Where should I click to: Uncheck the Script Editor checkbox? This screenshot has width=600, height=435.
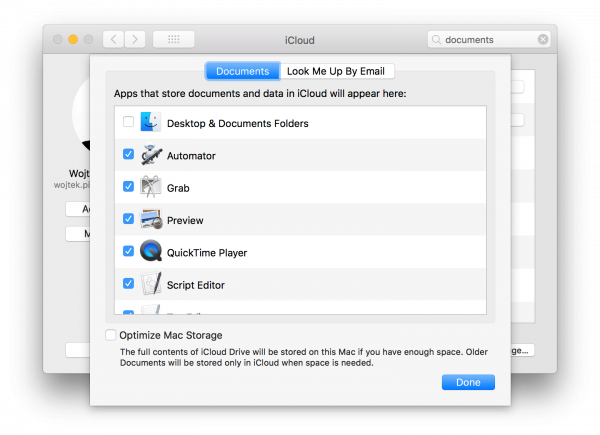coord(129,283)
